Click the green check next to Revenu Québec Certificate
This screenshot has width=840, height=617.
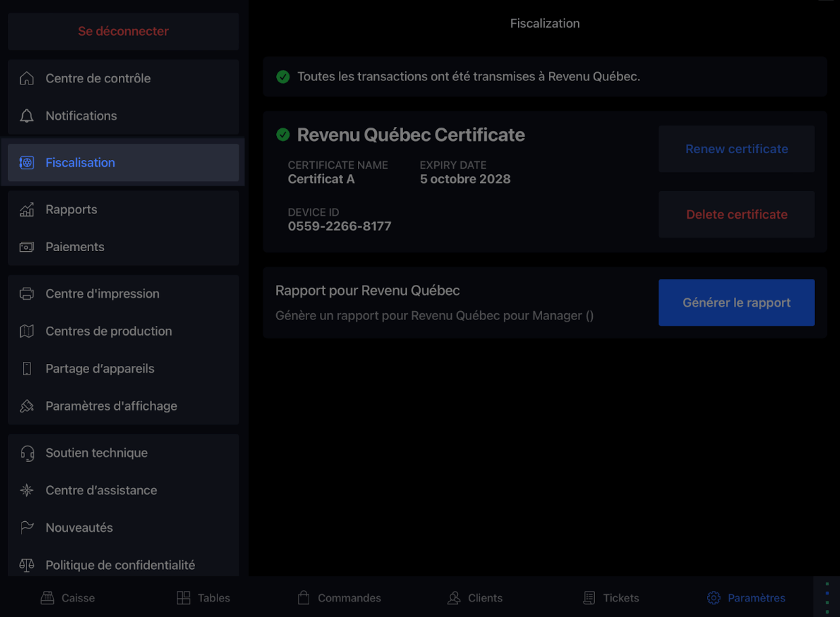(283, 135)
